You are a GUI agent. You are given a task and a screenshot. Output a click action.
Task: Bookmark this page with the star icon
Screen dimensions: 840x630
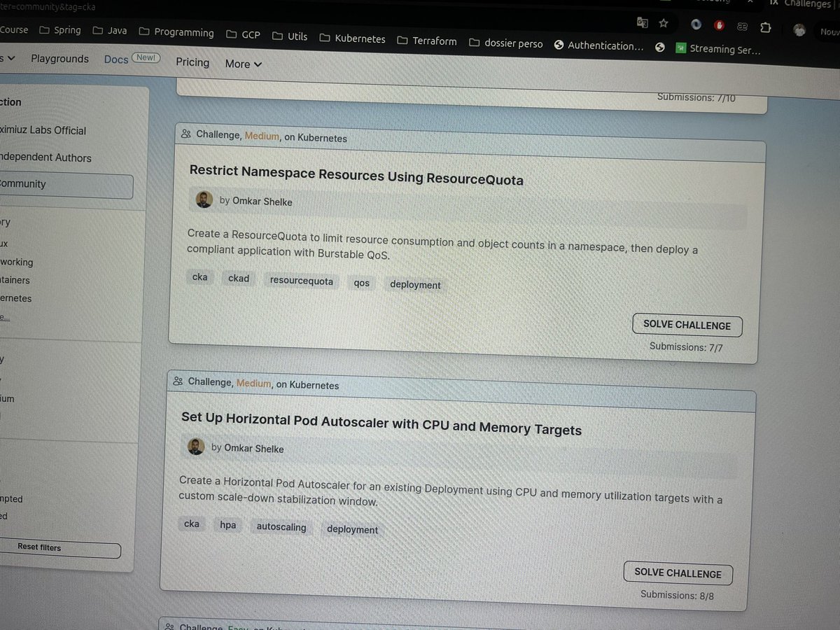pos(663,23)
